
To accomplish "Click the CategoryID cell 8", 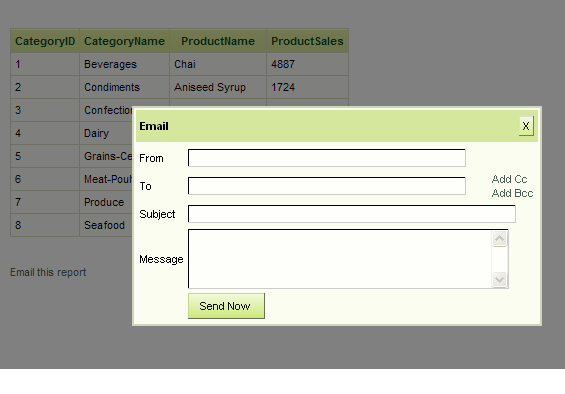I will tap(45, 225).
